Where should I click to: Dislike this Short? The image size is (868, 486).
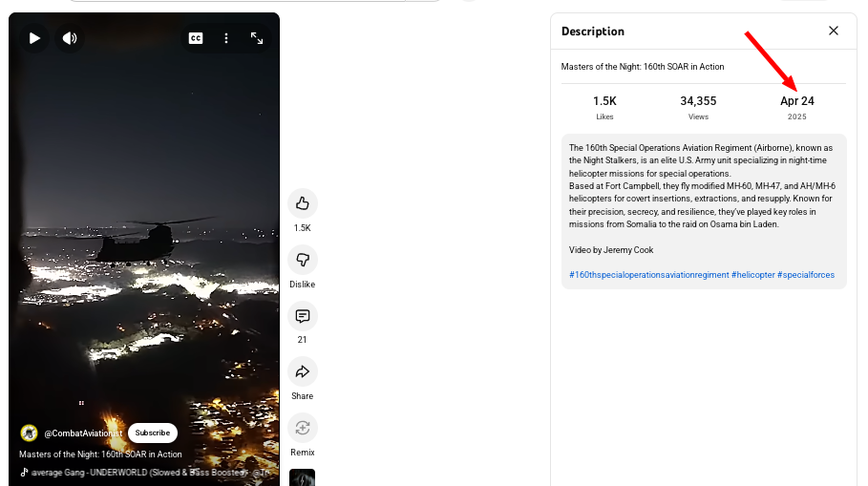click(x=302, y=260)
